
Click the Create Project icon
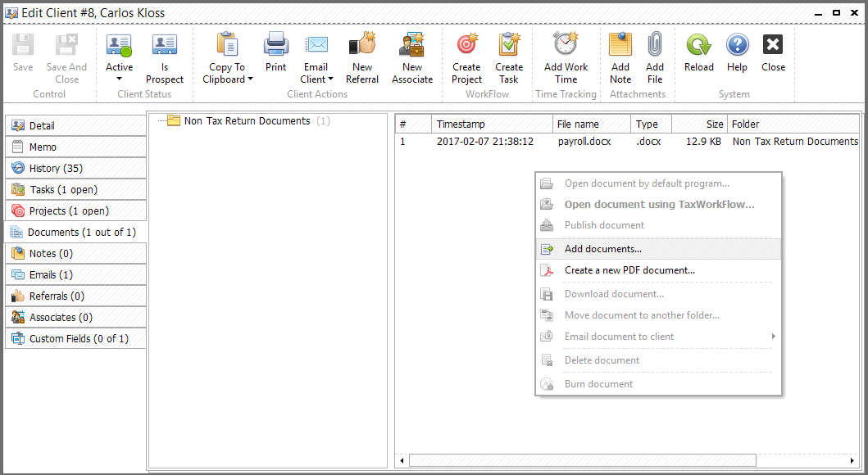(x=466, y=45)
